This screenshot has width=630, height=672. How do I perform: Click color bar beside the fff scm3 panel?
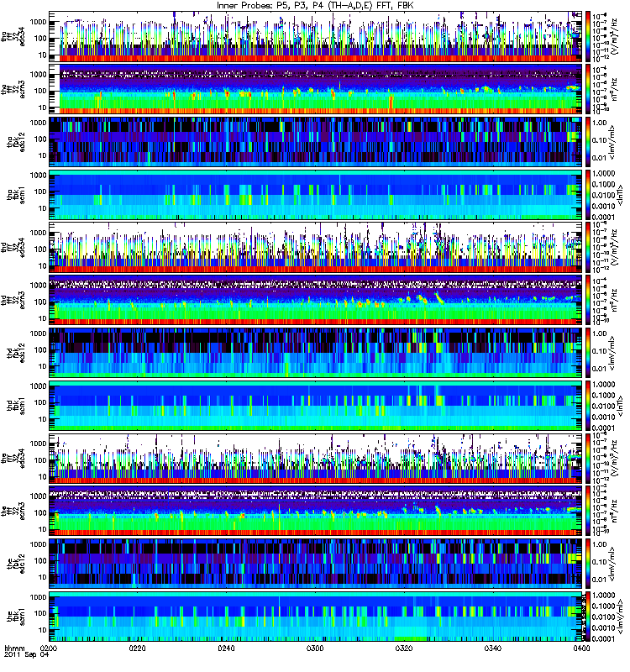coord(588,511)
